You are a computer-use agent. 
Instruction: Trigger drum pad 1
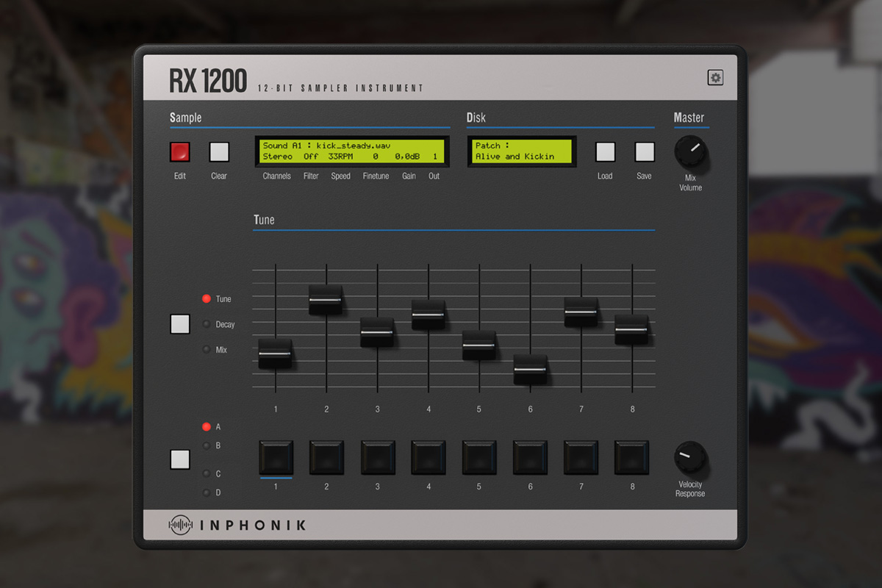click(x=276, y=458)
